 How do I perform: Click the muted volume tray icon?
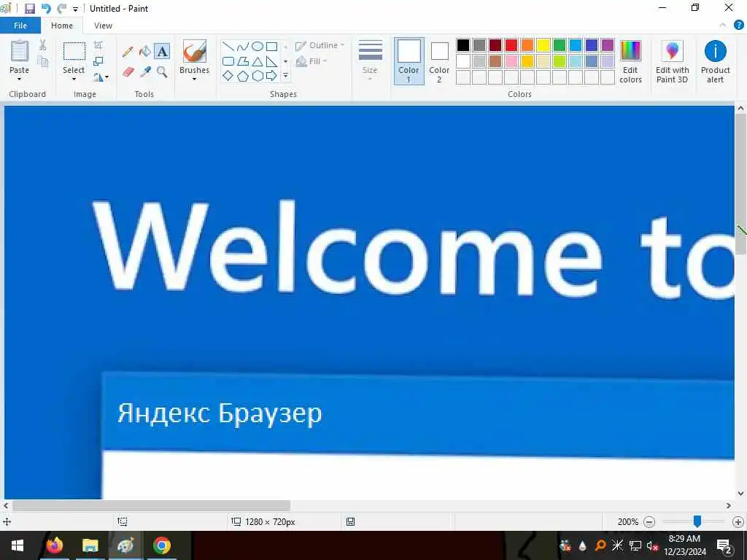pyautogui.click(x=652, y=545)
